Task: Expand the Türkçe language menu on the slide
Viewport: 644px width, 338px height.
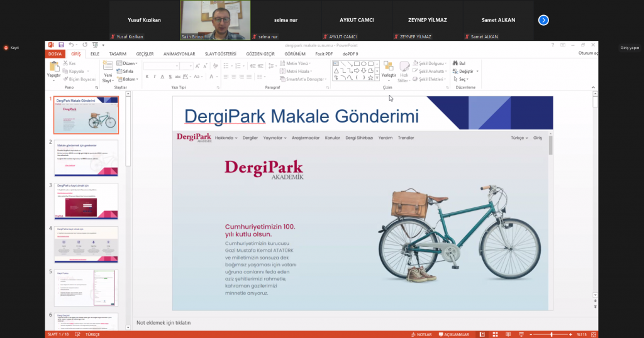Action: click(x=519, y=138)
